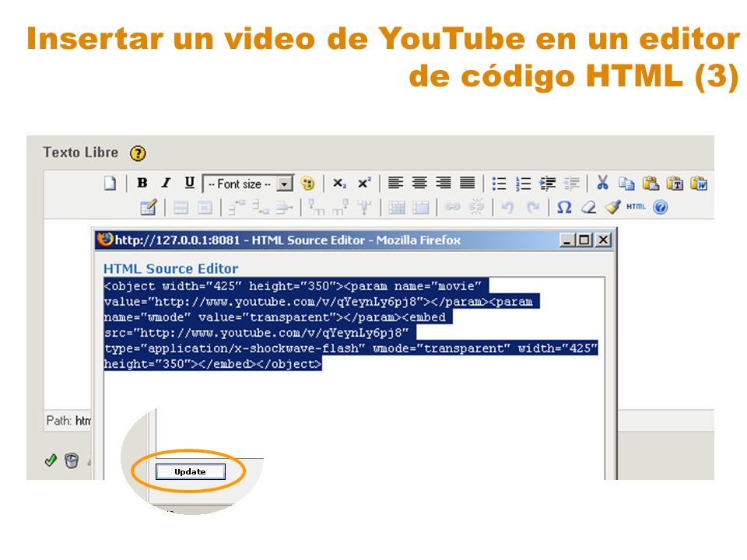Viewport: 747px width, 560px height.
Task: Click the New document icon
Action: (x=110, y=184)
